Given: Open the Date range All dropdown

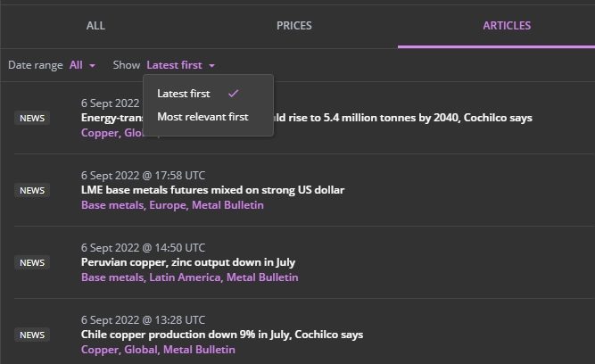Looking at the screenshot, I should (x=82, y=65).
